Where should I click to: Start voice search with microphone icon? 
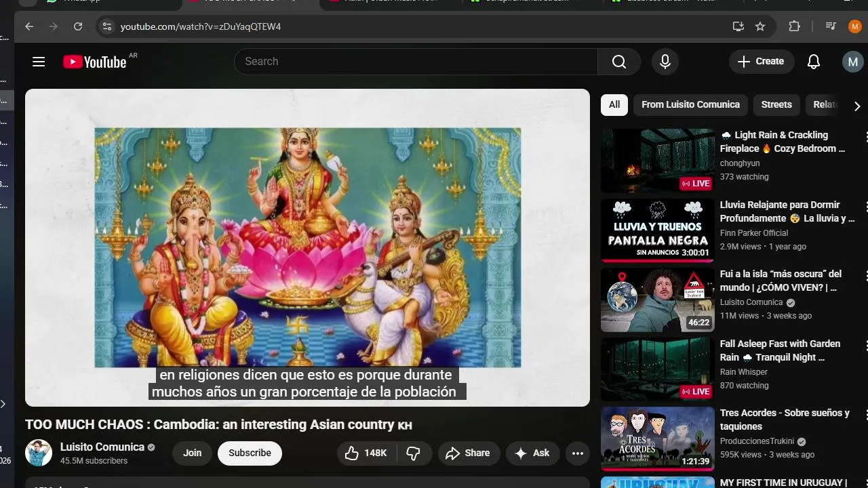pyautogui.click(x=665, y=62)
